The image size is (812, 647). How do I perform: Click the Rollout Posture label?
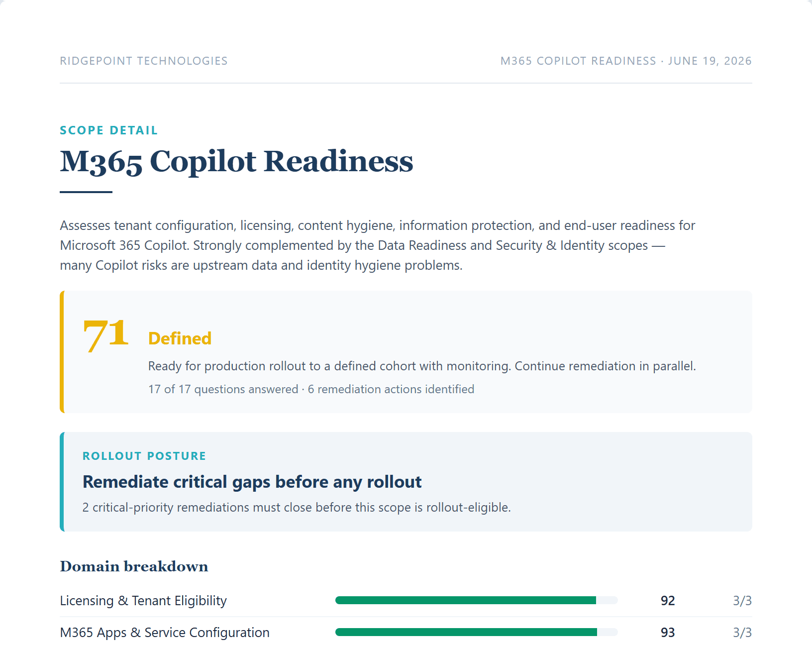[144, 456]
